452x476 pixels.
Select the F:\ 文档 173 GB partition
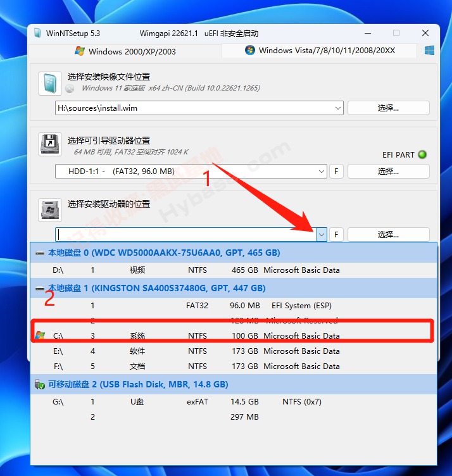(x=234, y=366)
